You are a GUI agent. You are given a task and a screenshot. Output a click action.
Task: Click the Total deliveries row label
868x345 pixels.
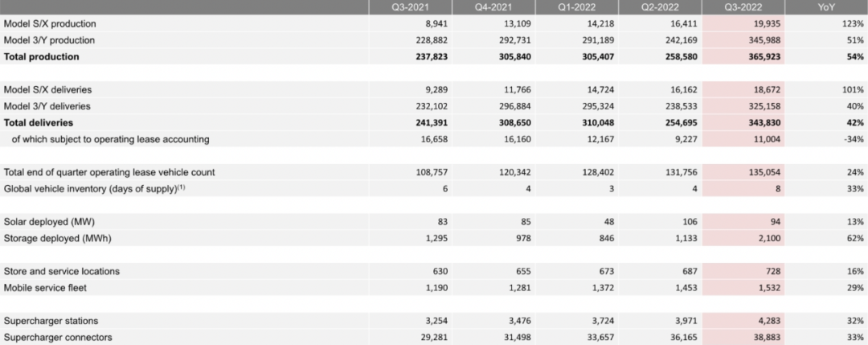[x=39, y=123]
